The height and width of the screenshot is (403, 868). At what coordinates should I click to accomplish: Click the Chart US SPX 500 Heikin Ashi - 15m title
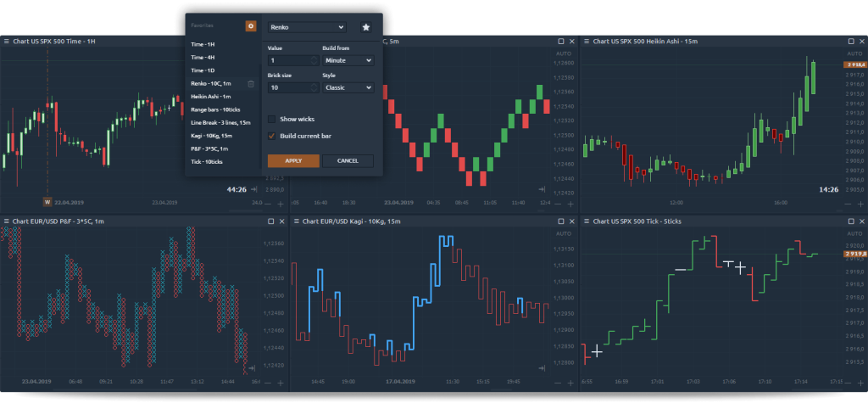click(645, 42)
